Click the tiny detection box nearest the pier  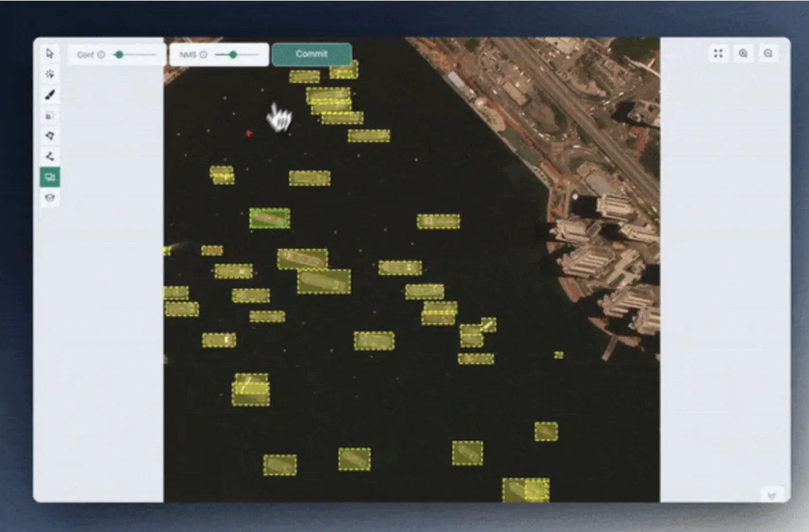pos(559,355)
